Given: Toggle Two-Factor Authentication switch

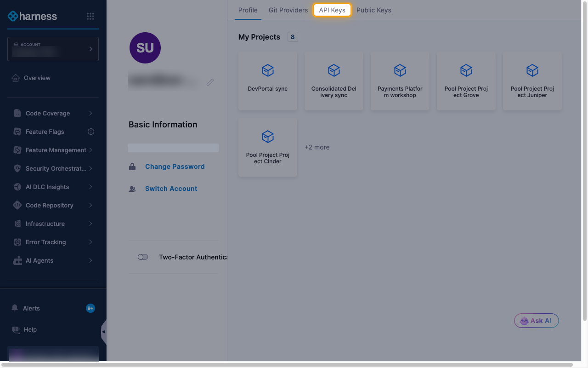Looking at the screenshot, I should tap(143, 257).
